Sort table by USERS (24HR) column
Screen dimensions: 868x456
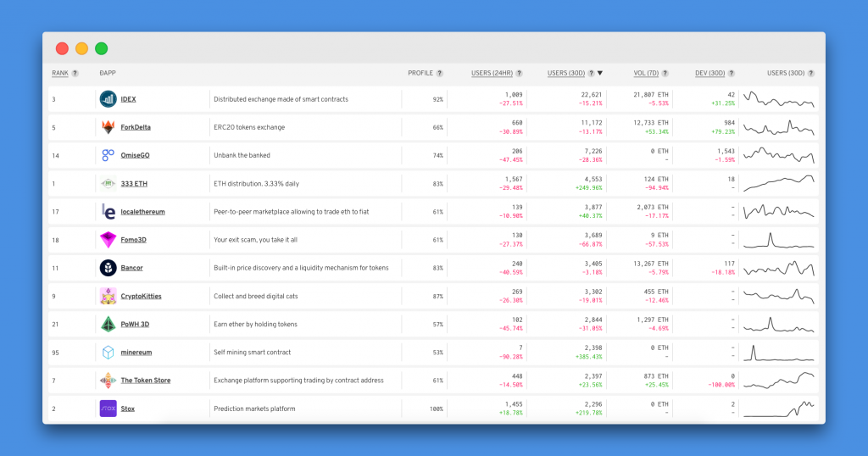tap(492, 73)
